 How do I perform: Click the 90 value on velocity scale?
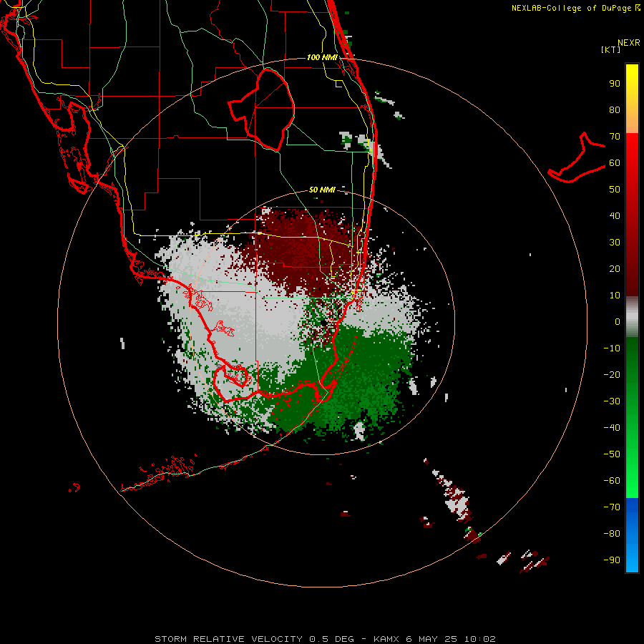(615, 84)
